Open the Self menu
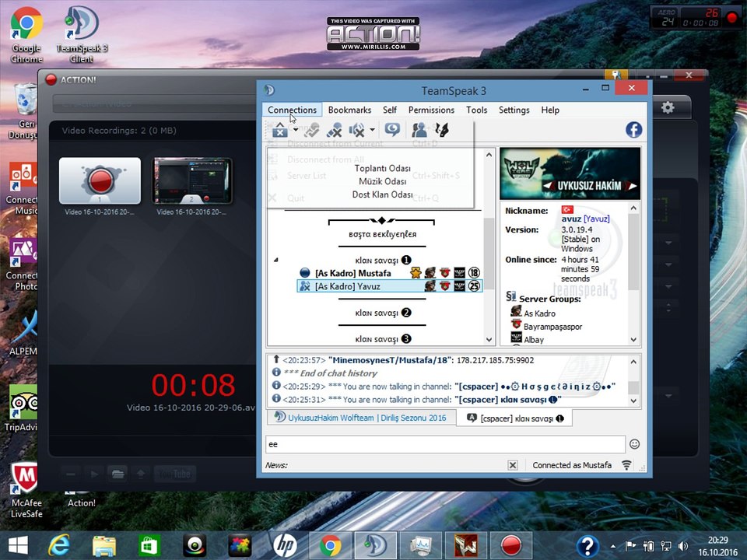This screenshot has height=560, width=747. point(390,110)
